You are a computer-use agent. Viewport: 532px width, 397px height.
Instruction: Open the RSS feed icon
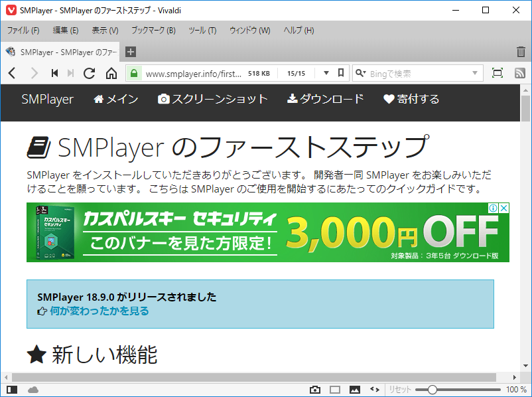click(520, 73)
